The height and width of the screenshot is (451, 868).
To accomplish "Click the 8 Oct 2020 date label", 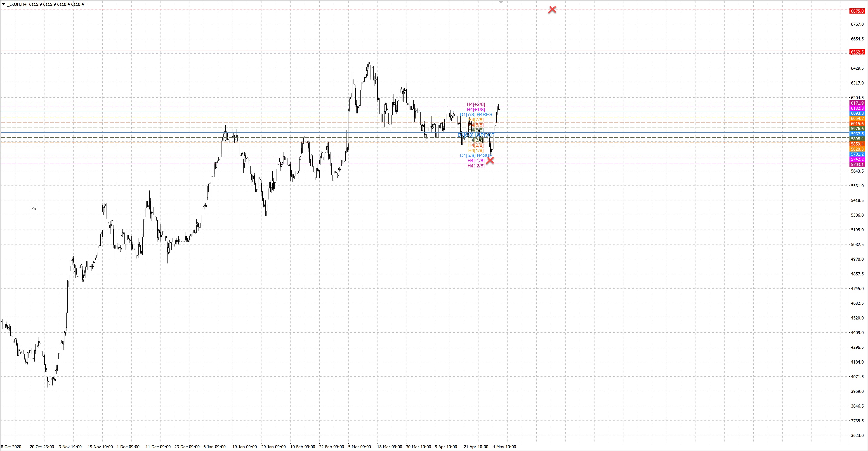I will pos(12,447).
